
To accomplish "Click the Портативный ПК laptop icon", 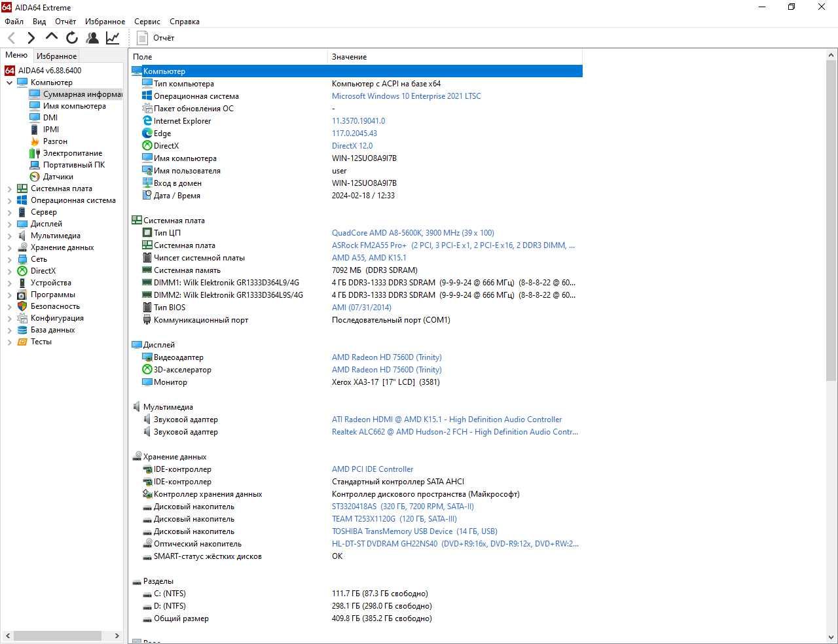I will [x=35, y=165].
